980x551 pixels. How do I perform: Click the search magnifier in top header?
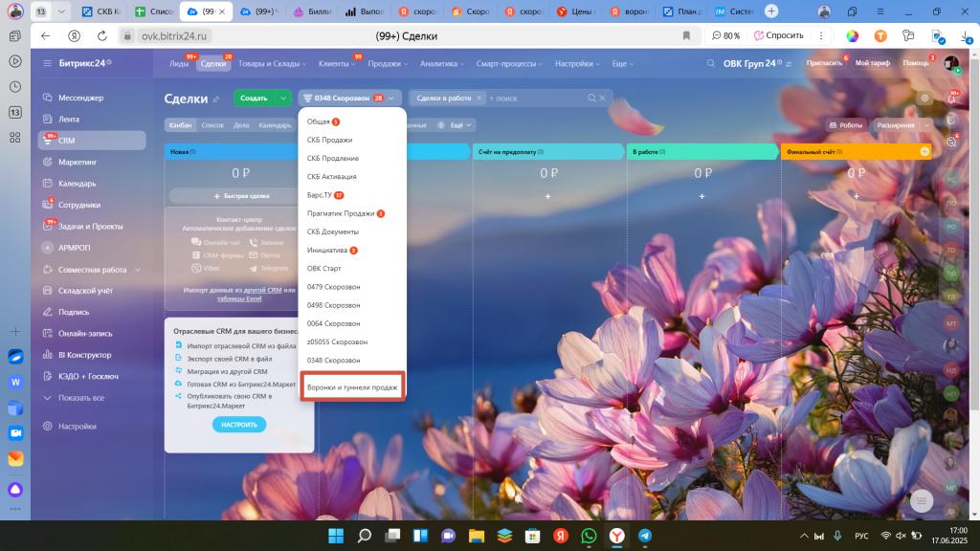coord(711,63)
